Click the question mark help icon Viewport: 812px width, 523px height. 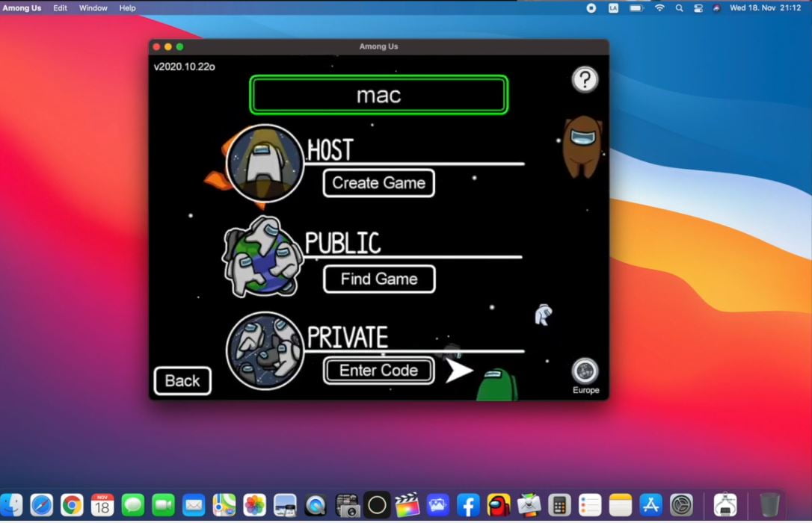pyautogui.click(x=585, y=79)
